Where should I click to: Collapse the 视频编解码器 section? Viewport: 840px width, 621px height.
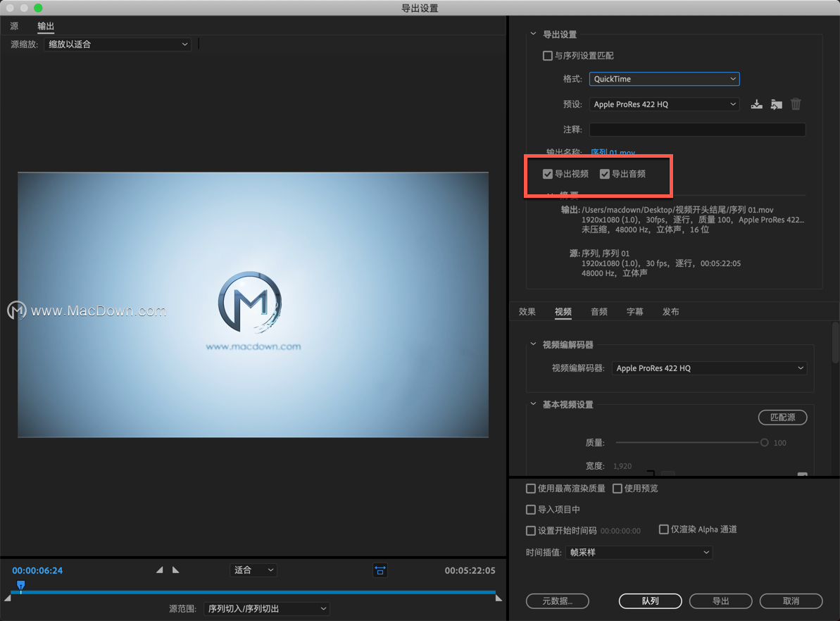(533, 344)
